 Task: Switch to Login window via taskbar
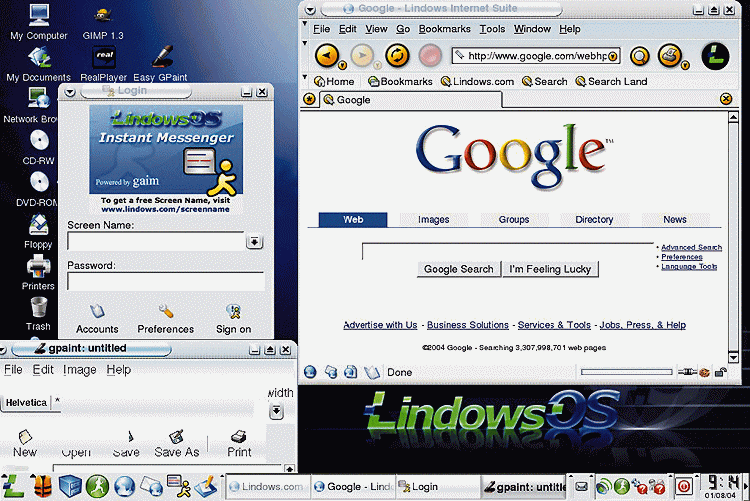(436, 487)
